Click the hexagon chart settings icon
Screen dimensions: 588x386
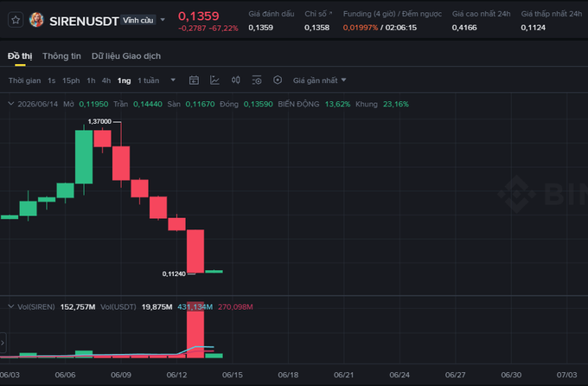278,80
